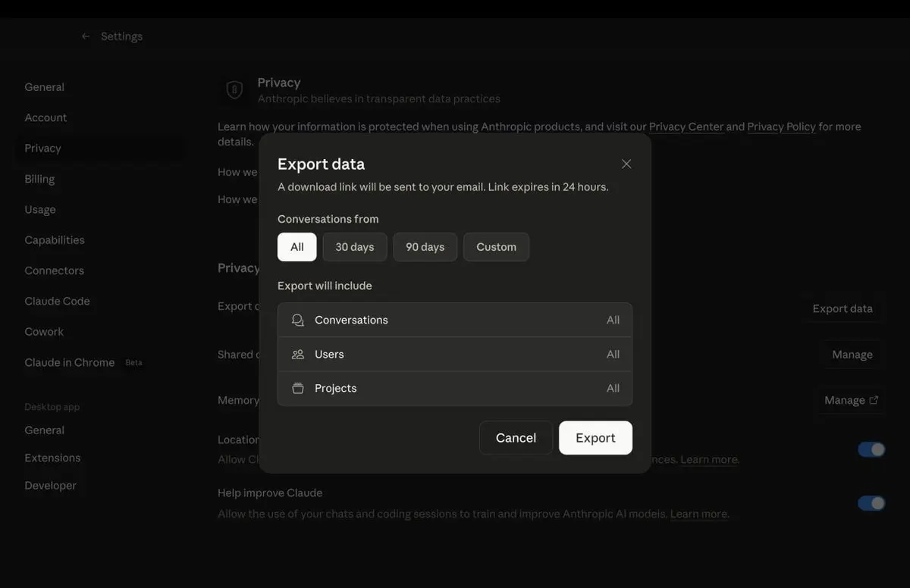Open General settings at top of sidebar
The image size is (910, 588).
(x=44, y=87)
